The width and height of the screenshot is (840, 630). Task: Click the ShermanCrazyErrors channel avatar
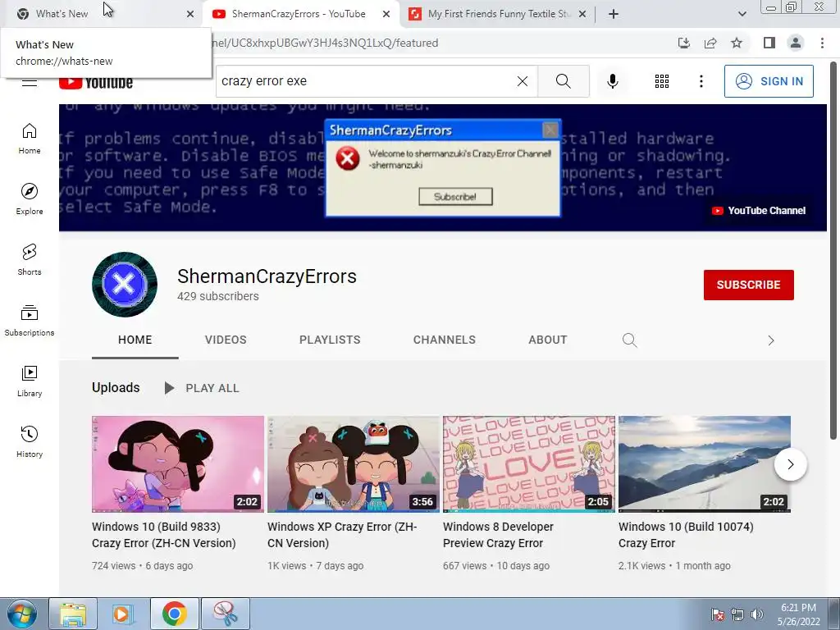[125, 285]
